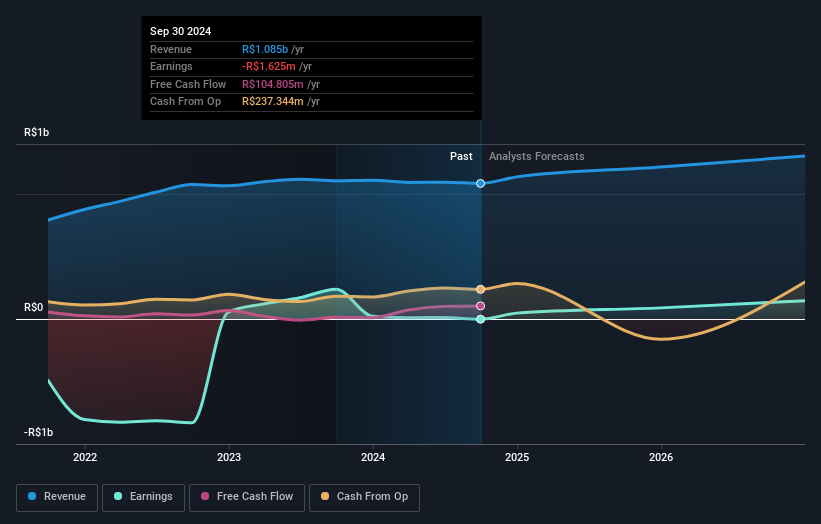Click the orange Cash From Op legend dot
Image resolution: width=821 pixels, height=524 pixels.
325,496
